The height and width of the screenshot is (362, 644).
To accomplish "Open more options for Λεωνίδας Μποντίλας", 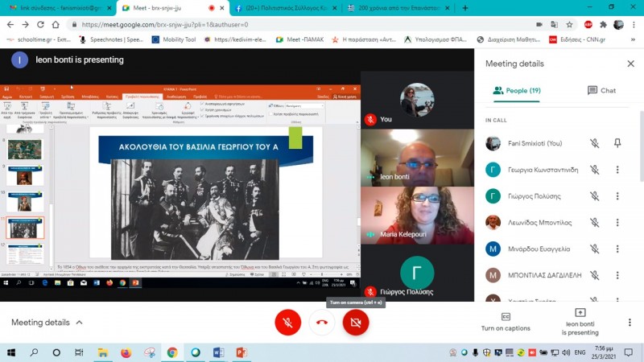I will click(x=617, y=223).
